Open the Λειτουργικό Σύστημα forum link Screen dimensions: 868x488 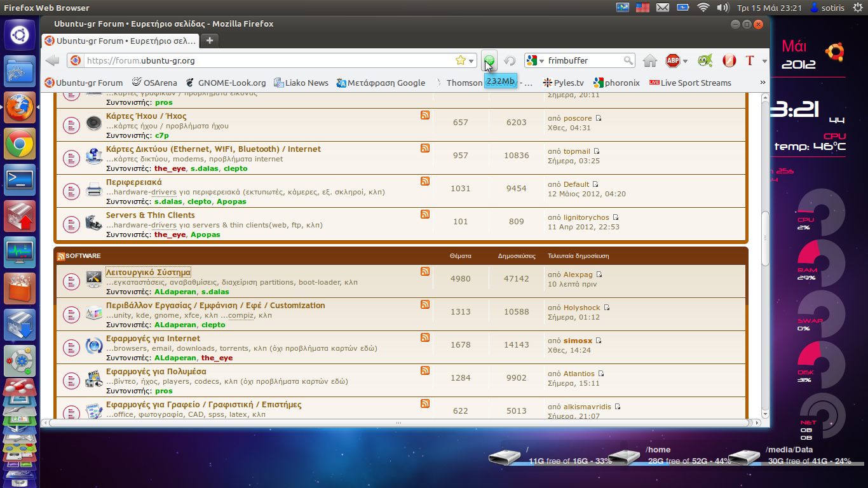pos(148,273)
